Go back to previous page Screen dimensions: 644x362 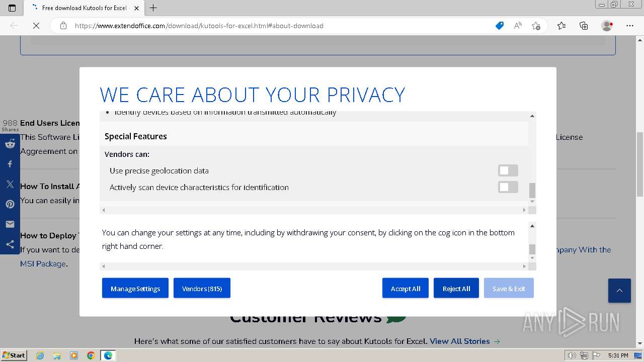14,26
